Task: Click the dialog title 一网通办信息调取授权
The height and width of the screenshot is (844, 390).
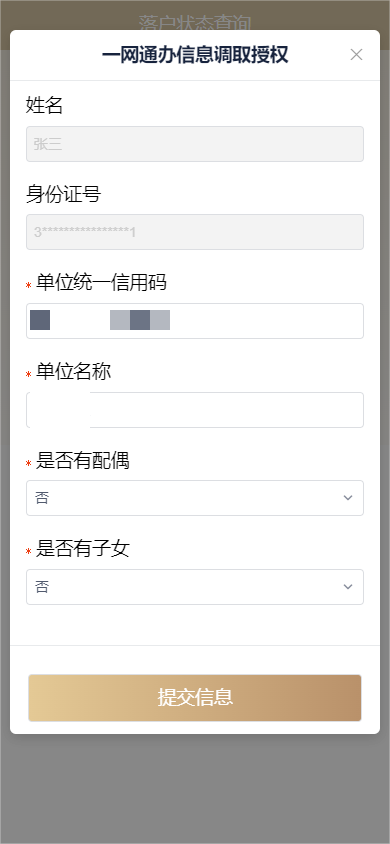Action: [195, 55]
